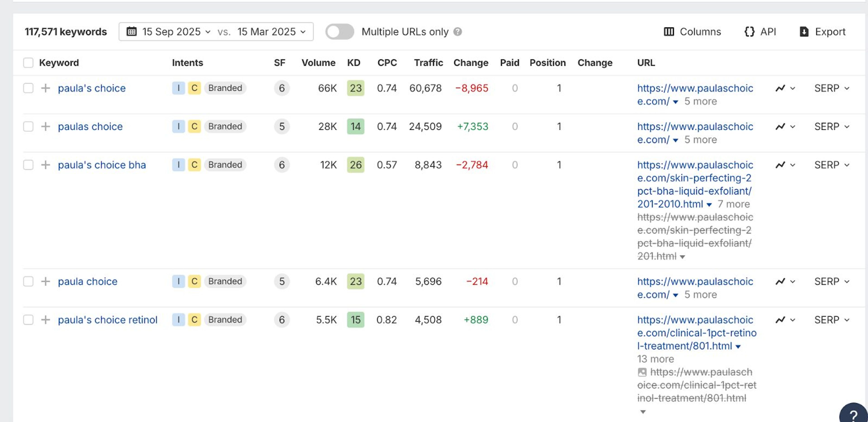Open paulaschoice.com URL for paula choice row
The height and width of the screenshot is (422, 868).
point(695,288)
